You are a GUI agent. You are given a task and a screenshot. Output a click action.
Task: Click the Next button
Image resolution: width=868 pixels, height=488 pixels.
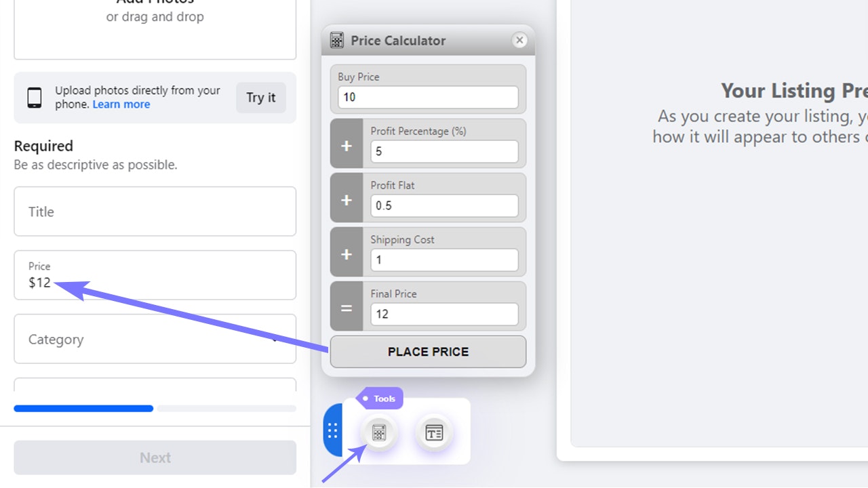tap(155, 457)
